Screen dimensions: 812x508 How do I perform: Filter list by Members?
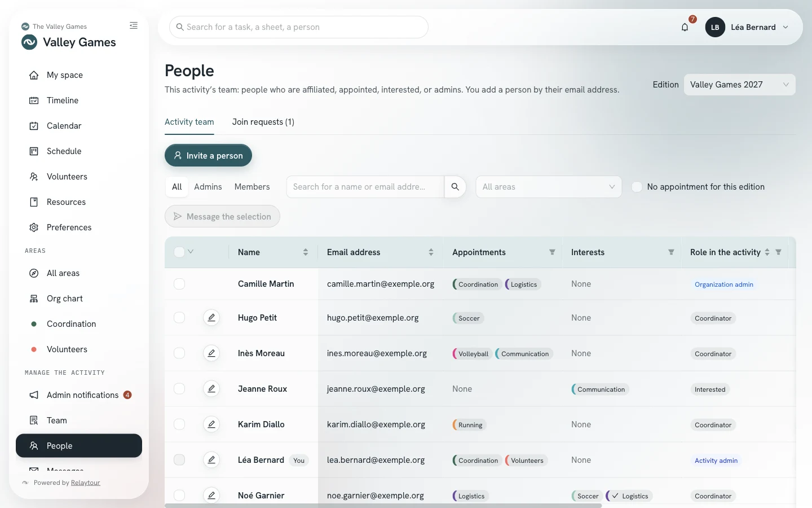(252, 187)
